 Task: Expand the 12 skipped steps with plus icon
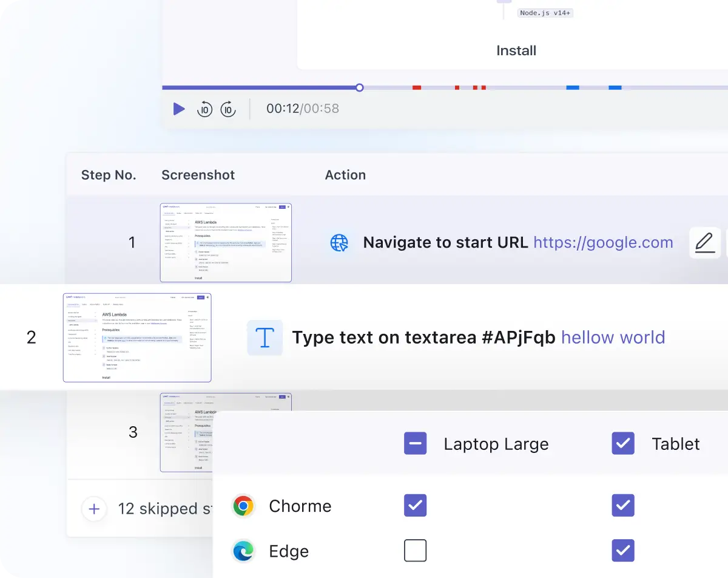tap(94, 509)
